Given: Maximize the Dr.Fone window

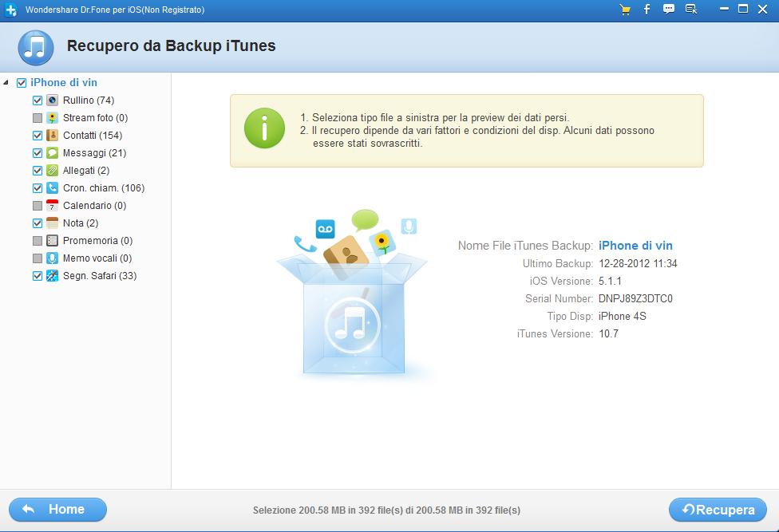Looking at the screenshot, I should pyautogui.click(x=743, y=9).
